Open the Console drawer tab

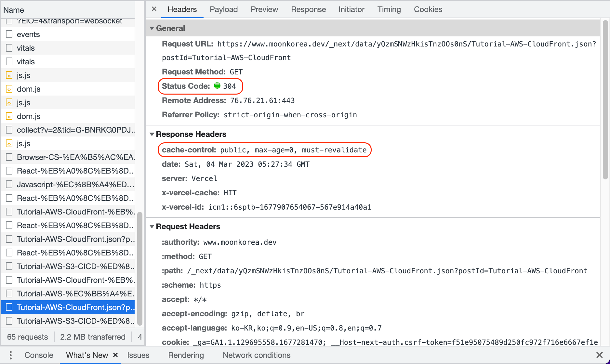click(x=38, y=355)
